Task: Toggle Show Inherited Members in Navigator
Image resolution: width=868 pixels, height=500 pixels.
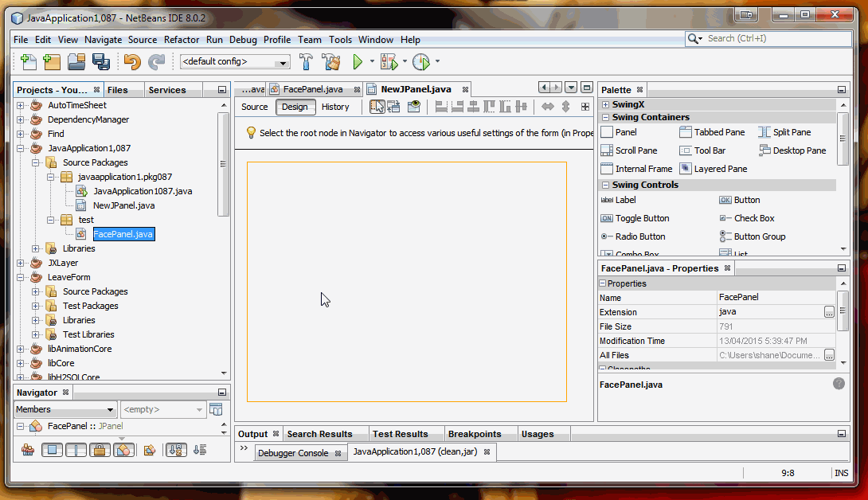Action: [x=27, y=450]
